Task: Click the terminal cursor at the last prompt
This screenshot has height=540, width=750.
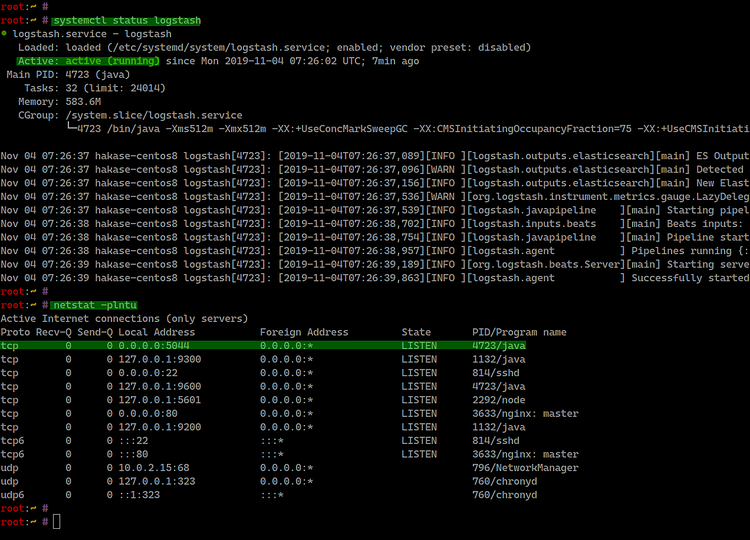Action: (x=56, y=522)
